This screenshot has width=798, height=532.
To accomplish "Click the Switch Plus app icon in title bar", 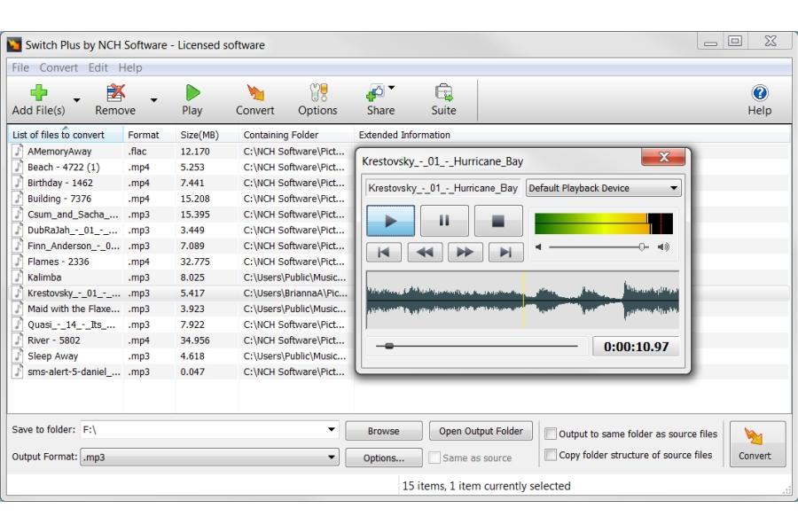I will 14,45.
